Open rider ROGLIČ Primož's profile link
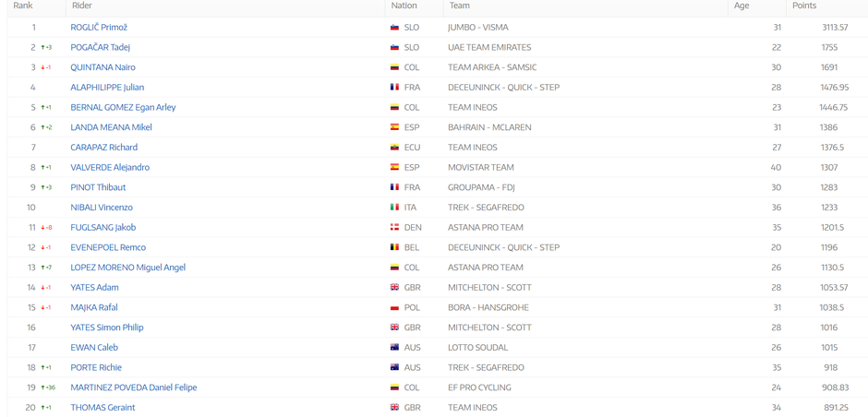 [x=99, y=28]
